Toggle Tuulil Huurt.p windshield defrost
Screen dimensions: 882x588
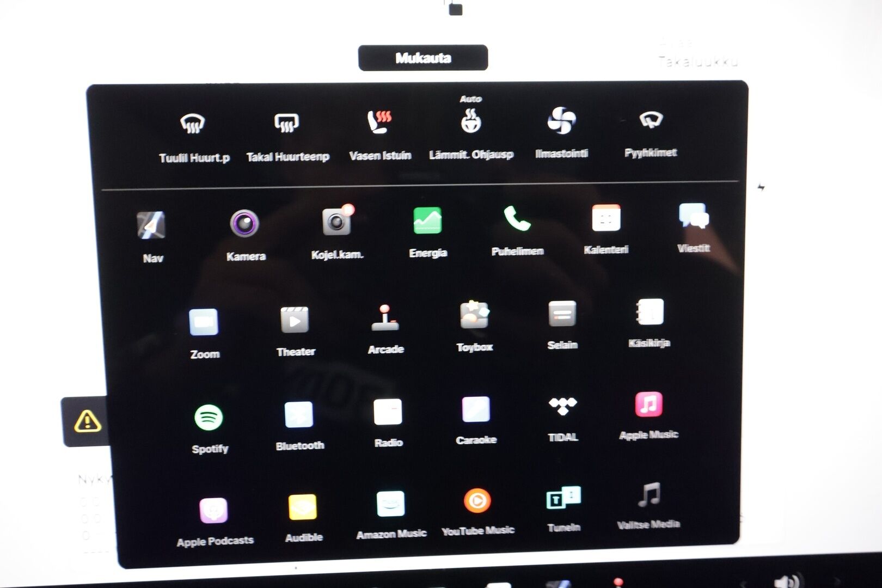click(x=193, y=125)
